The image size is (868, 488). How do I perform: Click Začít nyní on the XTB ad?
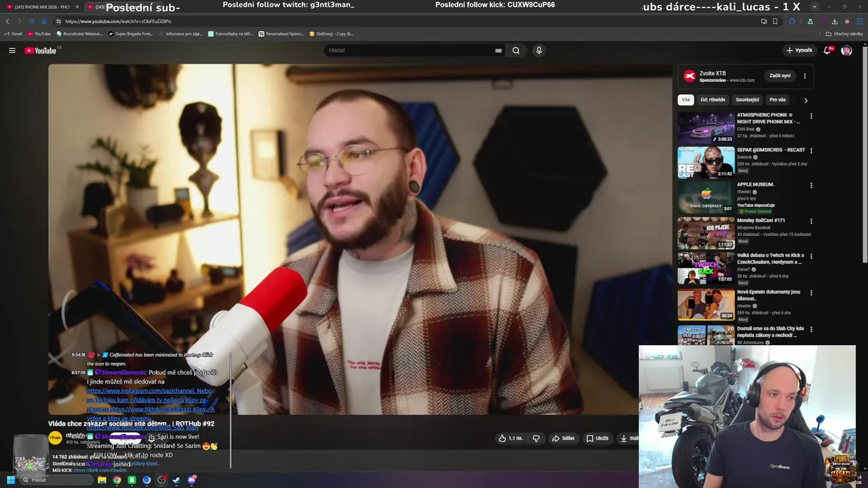[x=780, y=76]
